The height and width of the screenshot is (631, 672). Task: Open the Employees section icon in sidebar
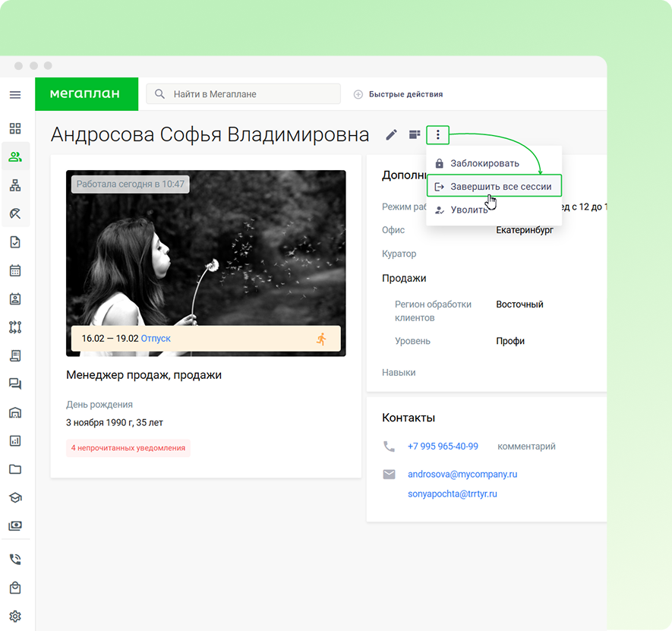click(x=15, y=157)
